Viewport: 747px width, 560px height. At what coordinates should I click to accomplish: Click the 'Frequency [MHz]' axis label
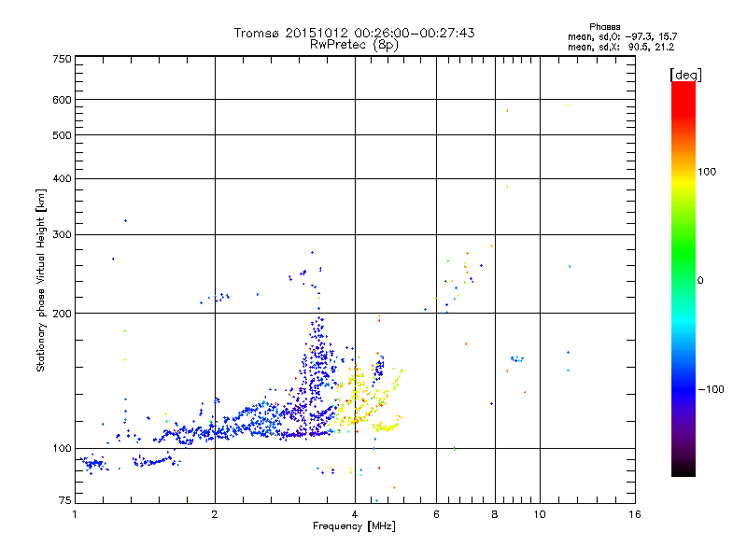pos(354,526)
